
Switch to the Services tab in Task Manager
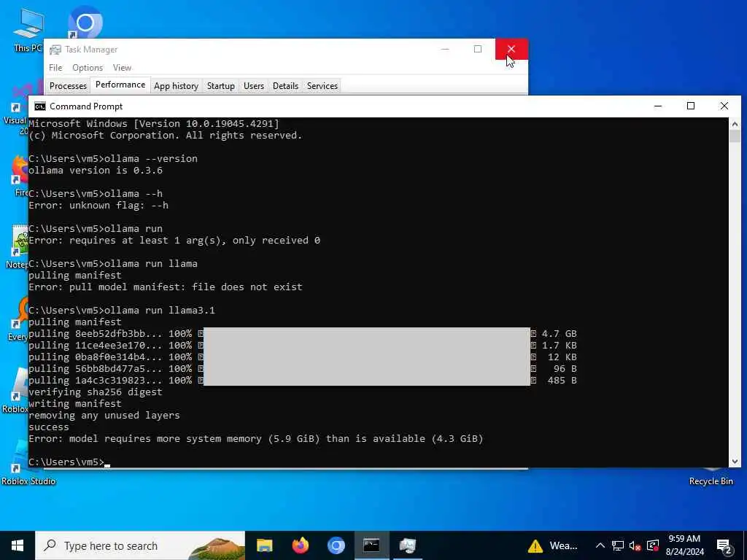[322, 86]
